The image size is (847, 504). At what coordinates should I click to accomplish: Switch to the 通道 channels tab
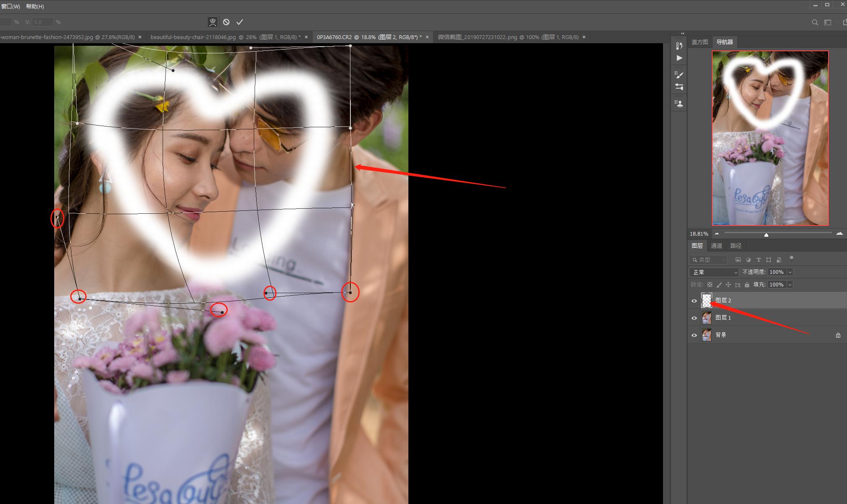(x=716, y=246)
